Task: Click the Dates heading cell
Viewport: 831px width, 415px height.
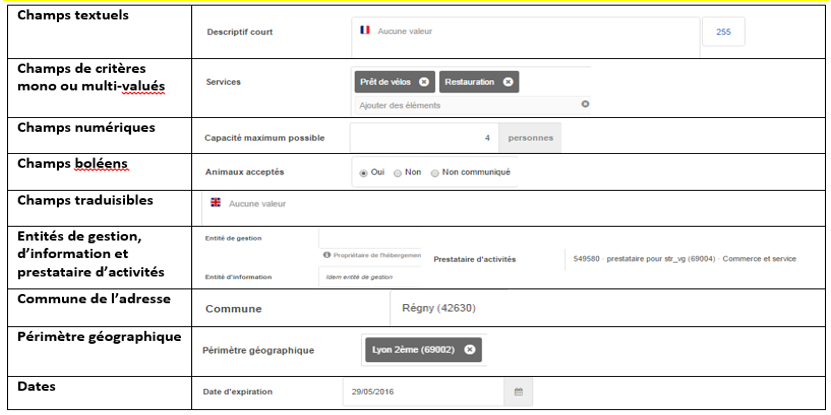Action: pos(99,393)
